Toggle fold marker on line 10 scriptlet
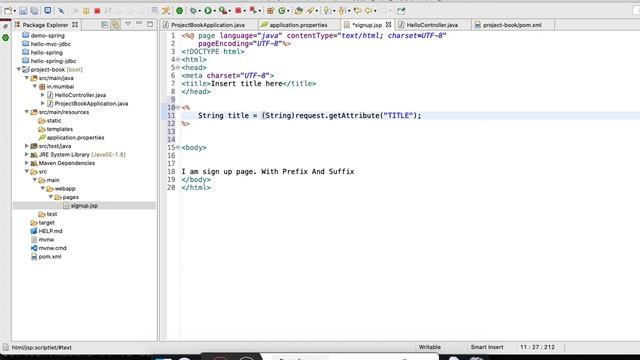Image resolution: width=640 pixels, height=360 pixels. point(178,107)
